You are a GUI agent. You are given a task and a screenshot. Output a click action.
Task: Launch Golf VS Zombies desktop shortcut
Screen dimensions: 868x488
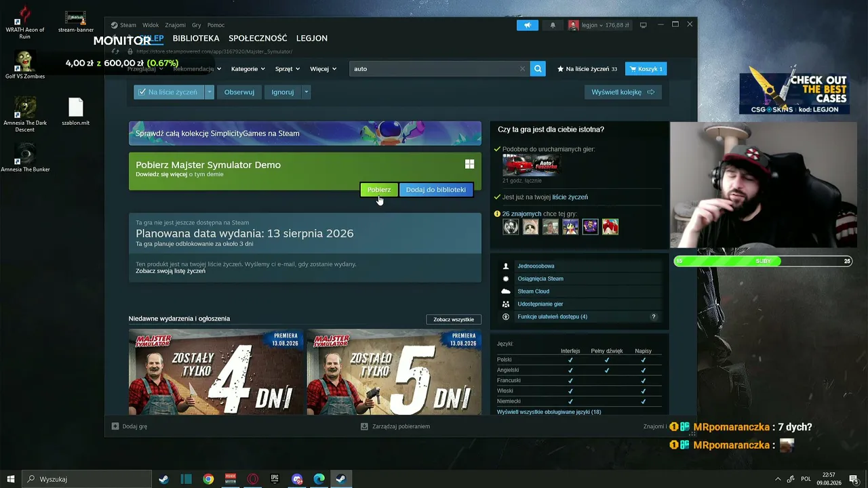coord(25,65)
